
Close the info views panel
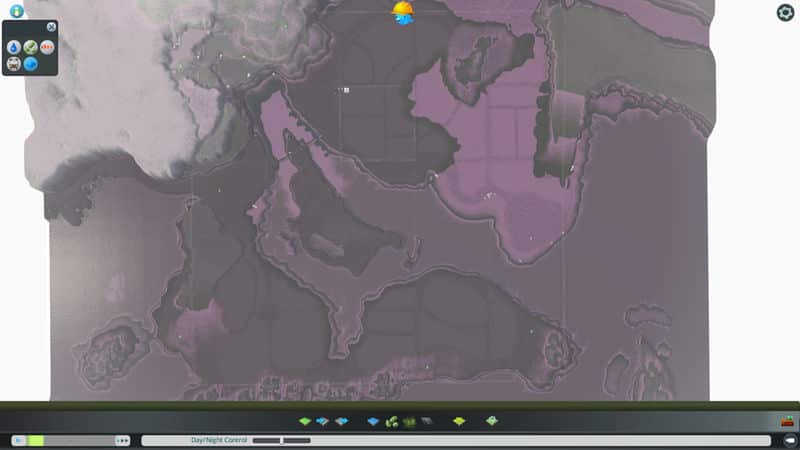pyautogui.click(x=52, y=27)
